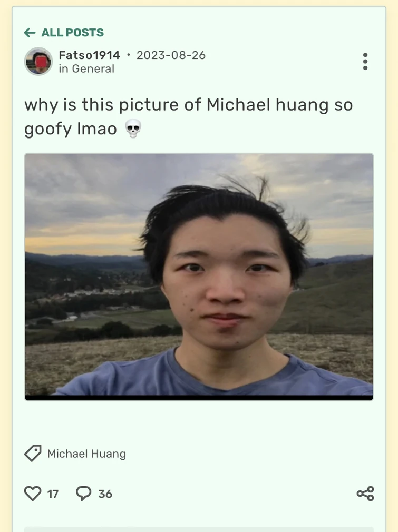Click the black bar under the photo

199,398
